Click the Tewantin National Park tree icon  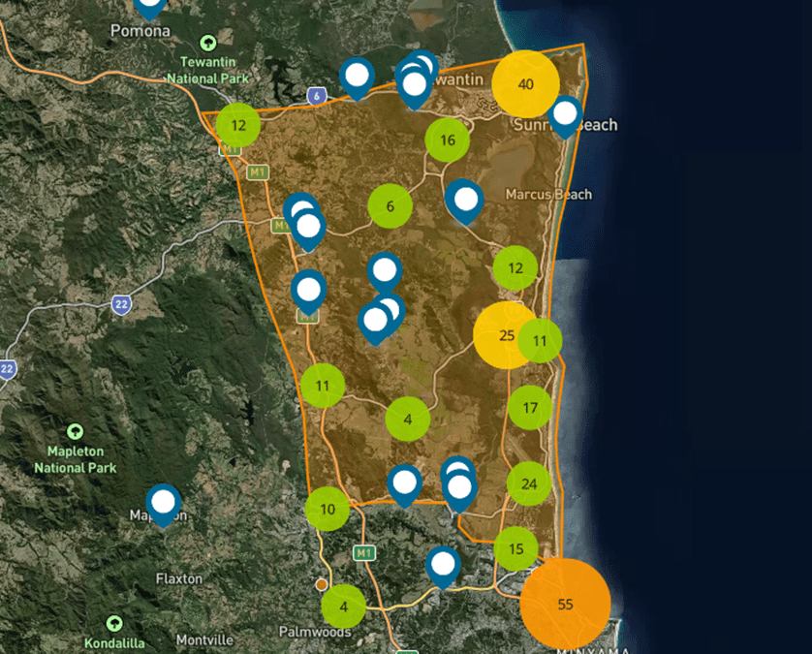coord(207,44)
